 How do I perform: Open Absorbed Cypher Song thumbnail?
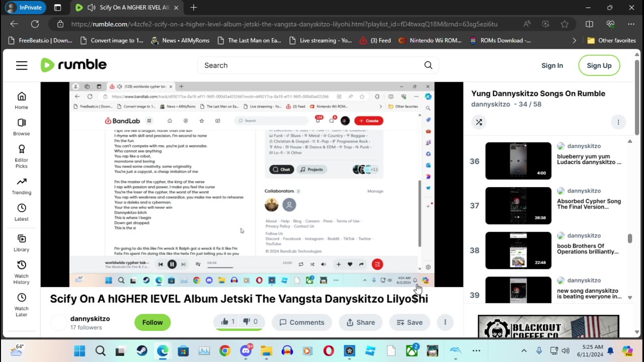coord(518,206)
